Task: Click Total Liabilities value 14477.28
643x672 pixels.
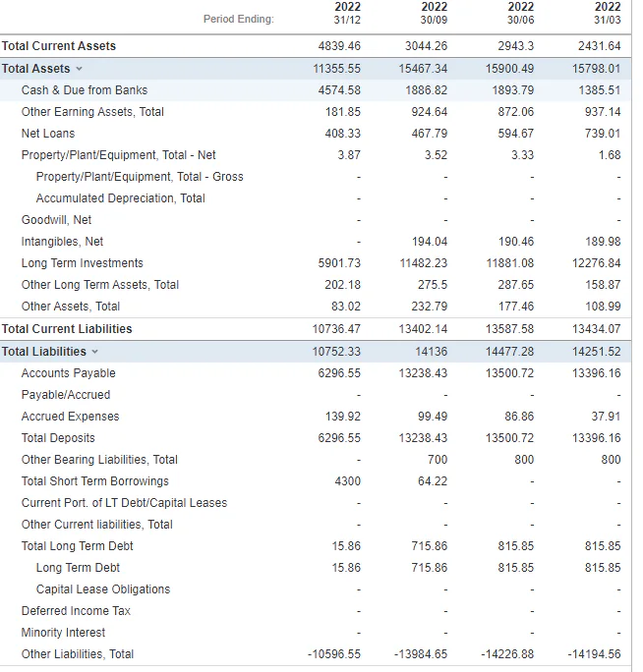Action: (509, 352)
